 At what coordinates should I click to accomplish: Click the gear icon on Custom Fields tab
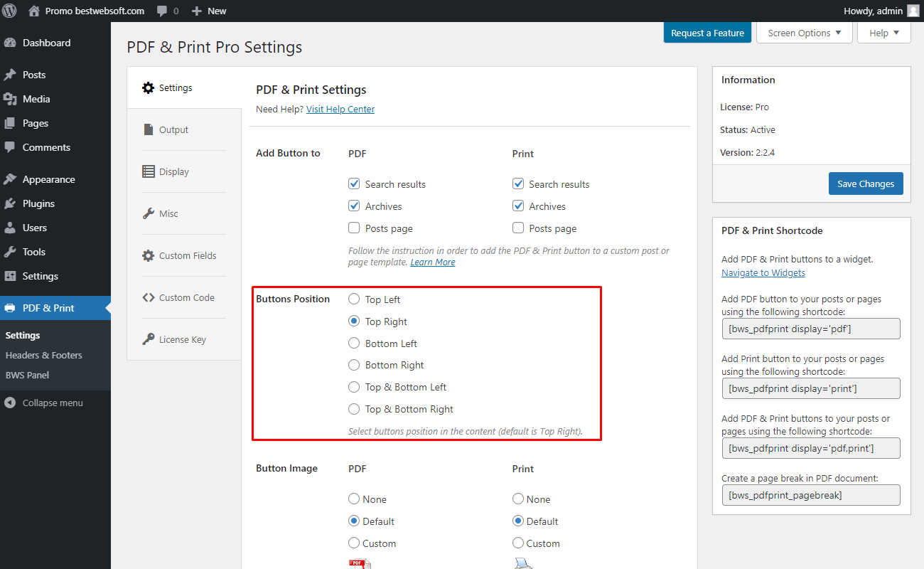coord(148,255)
